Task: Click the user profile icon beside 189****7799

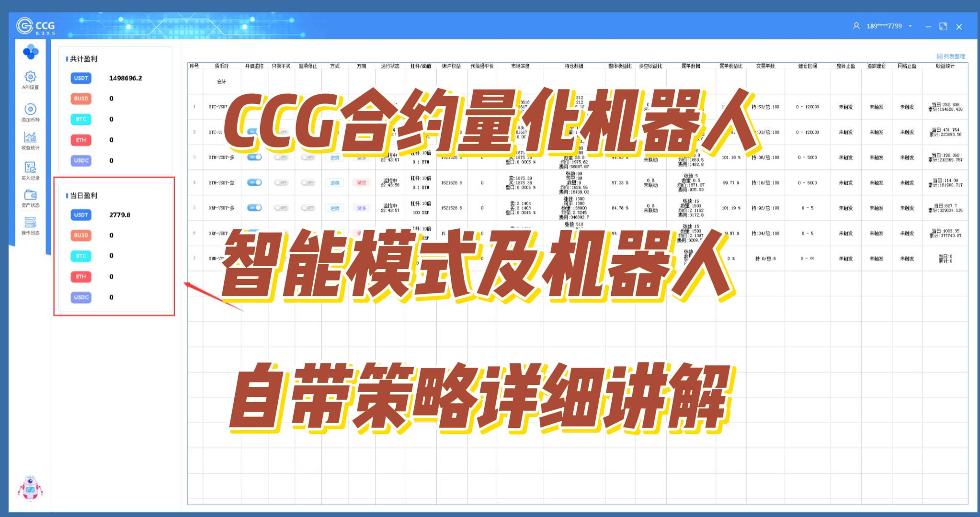Action: click(x=856, y=26)
